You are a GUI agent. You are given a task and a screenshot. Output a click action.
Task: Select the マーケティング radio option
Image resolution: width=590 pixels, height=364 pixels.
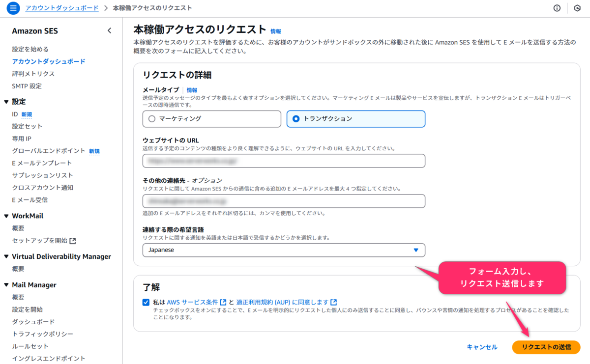211,119
